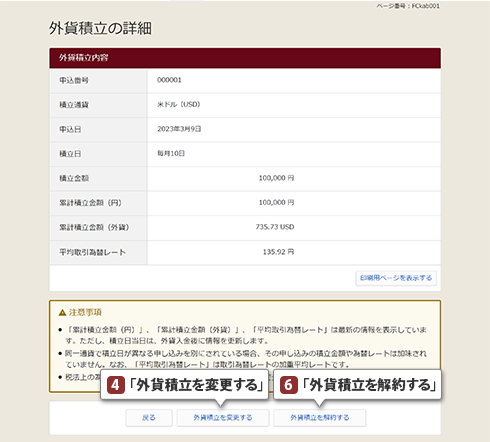Image resolution: width=490 pixels, height=442 pixels.
Task: Click the 外貨積立内容 section header bar
Action: coord(245,58)
